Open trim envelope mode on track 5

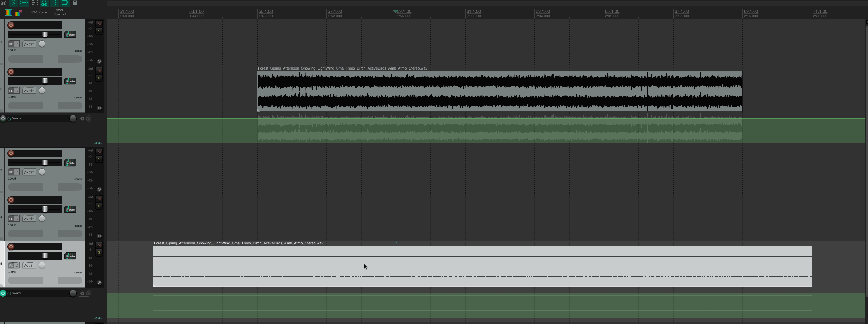pos(29,265)
